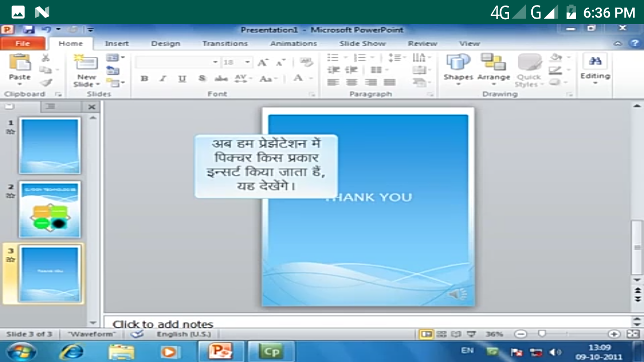
Task: Switch to the Insert tab
Action: (x=117, y=44)
